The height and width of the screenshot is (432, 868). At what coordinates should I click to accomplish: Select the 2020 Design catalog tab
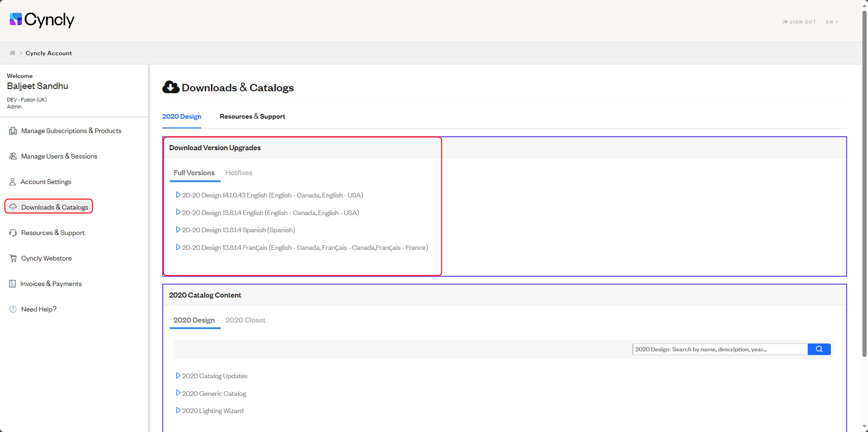(194, 320)
